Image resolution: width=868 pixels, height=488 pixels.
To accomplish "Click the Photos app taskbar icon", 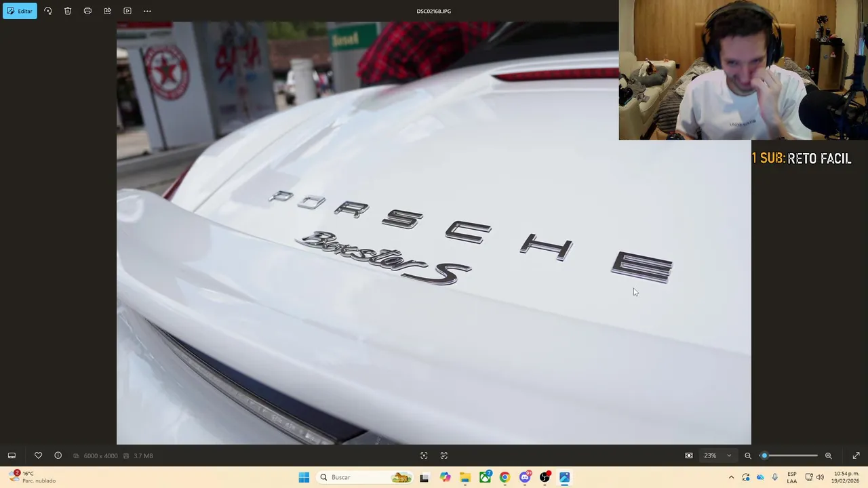I will [x=564, y=477].
